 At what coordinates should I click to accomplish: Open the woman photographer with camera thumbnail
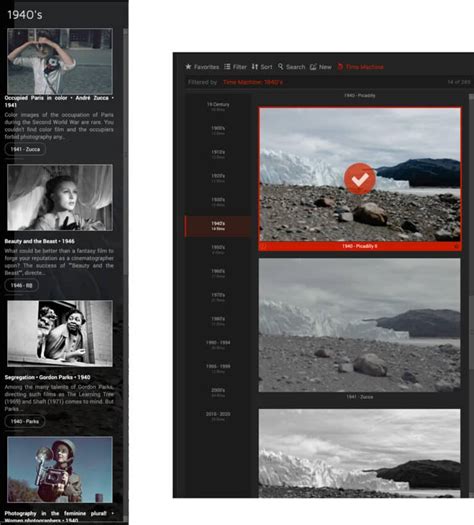[60, 469]
